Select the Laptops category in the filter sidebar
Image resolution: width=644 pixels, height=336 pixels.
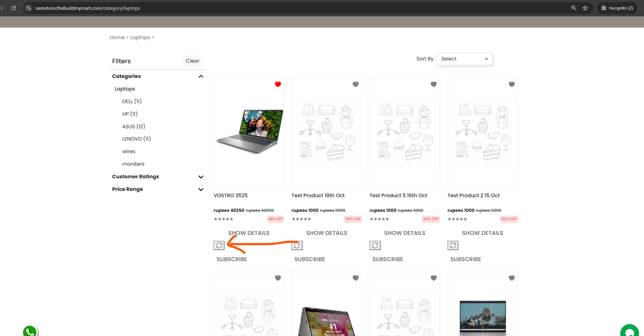[x=125, y=89]
